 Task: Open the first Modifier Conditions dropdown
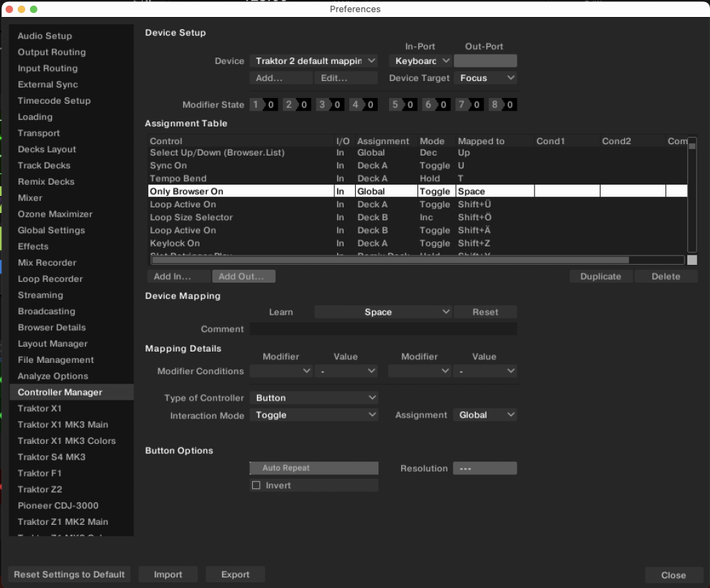(x=281, y=371)
